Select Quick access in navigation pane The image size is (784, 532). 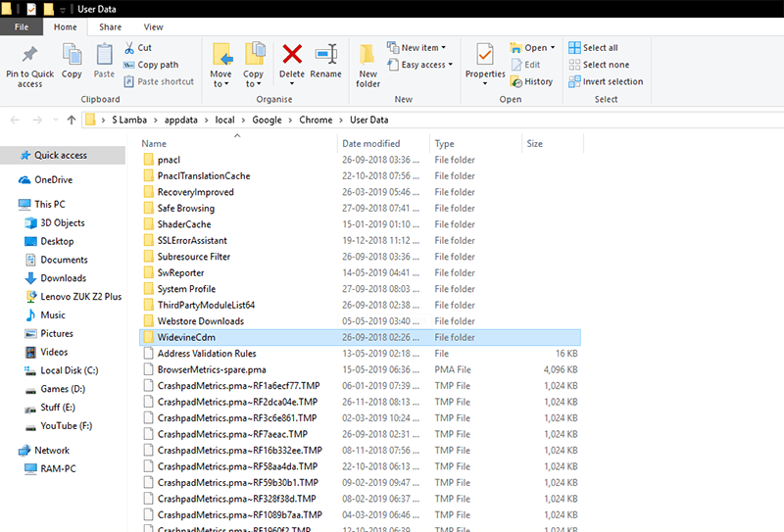pyautogui.click(x=63, y=155)
